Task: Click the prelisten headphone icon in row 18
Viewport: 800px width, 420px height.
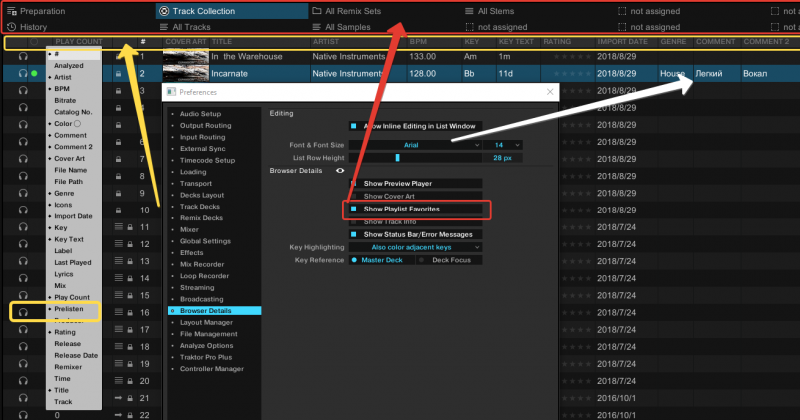Action: (x=23, y=347)
